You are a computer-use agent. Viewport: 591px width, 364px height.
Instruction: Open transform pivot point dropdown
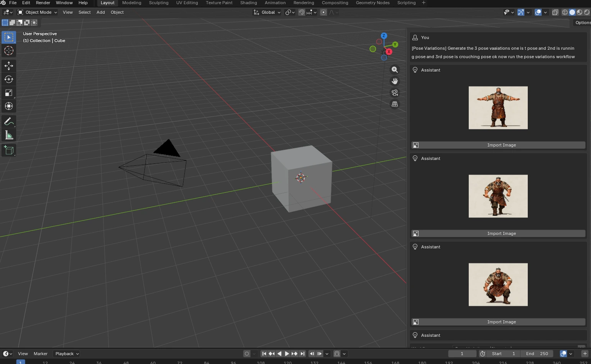point(290,12)
